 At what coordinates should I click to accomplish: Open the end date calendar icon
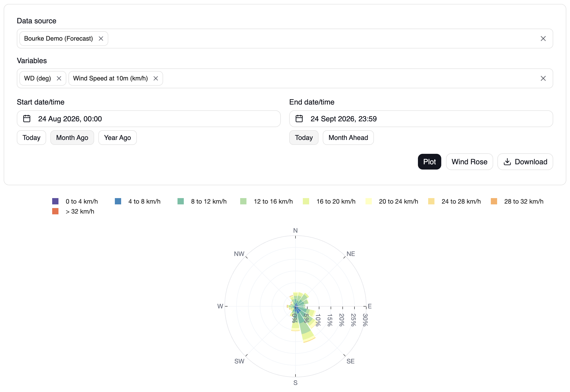pos(299,119)
